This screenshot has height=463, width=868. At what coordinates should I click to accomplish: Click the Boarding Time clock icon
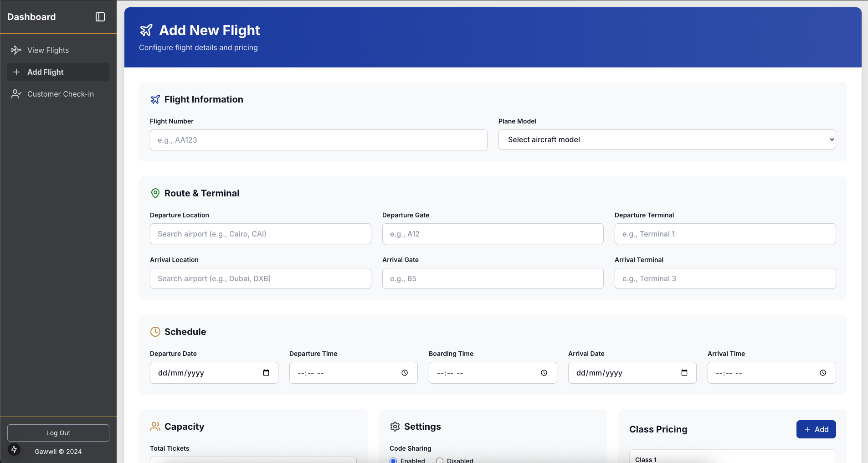point(544,373)
